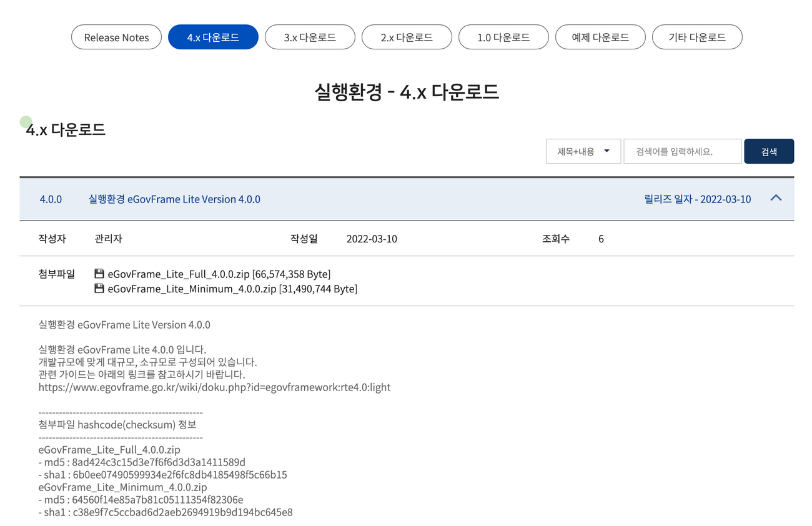Open the 3.x 다운로드 tab
Image resolution: width=812 pixels, height=526 pixels.
click(310, 37)
